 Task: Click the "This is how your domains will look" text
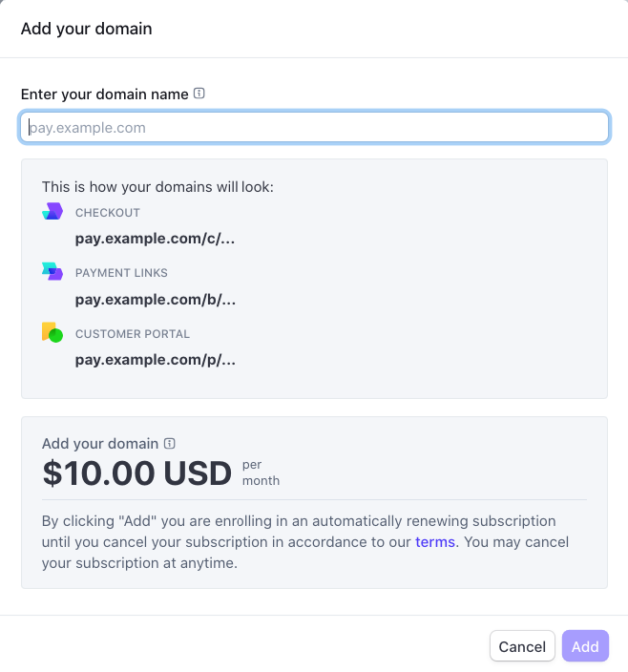point(157,186)
